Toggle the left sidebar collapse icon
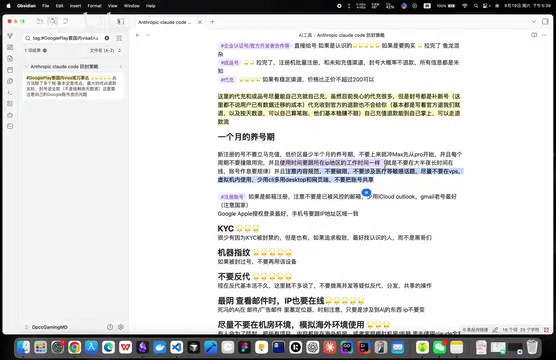This screenshot has width=556, height=360. [x=121, y=22]
